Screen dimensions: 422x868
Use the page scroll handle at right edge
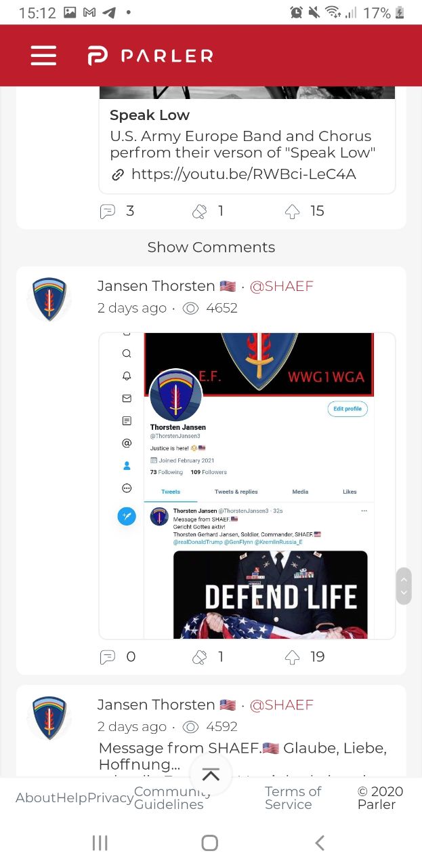tap(404, 586)
